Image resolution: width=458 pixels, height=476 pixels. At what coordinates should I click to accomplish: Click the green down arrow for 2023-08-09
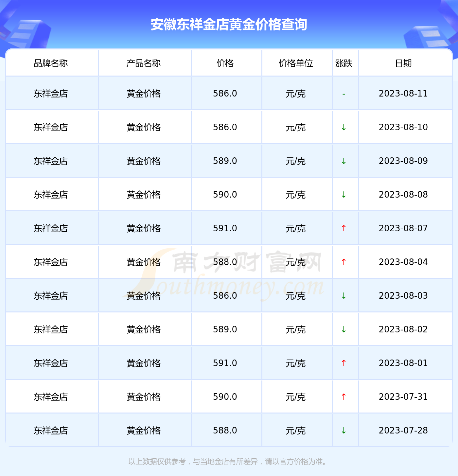(x=344, y=161)
